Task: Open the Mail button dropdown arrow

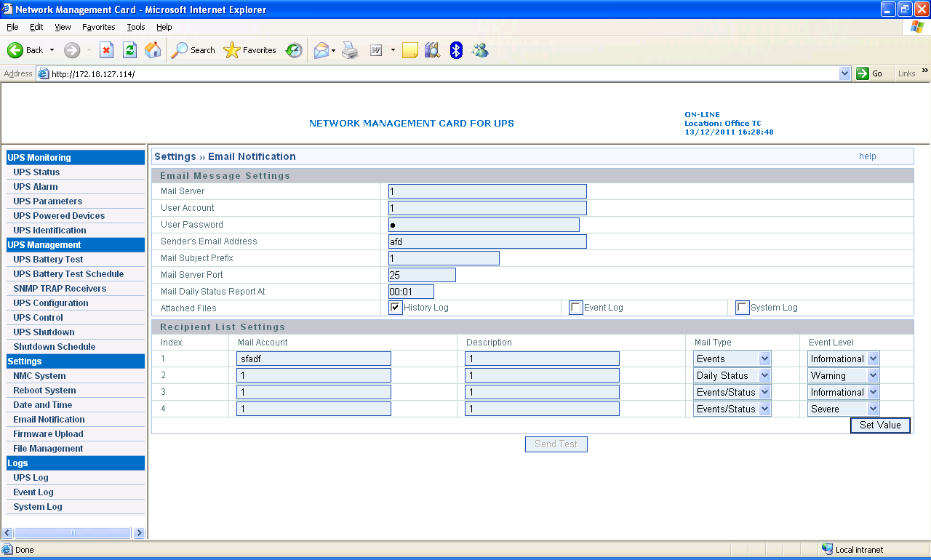Action: pos(333,50)
